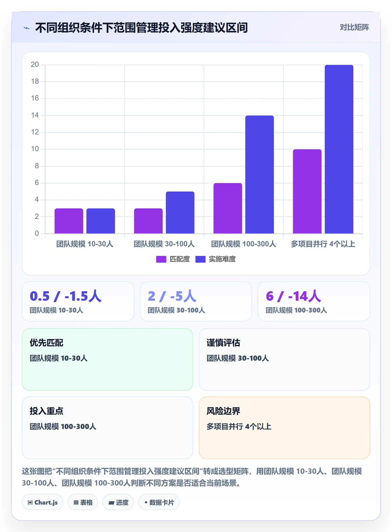Click the grid icon in the 表格 tag
Viewport: 392px width, 532px height.
[x=76, y=502]
